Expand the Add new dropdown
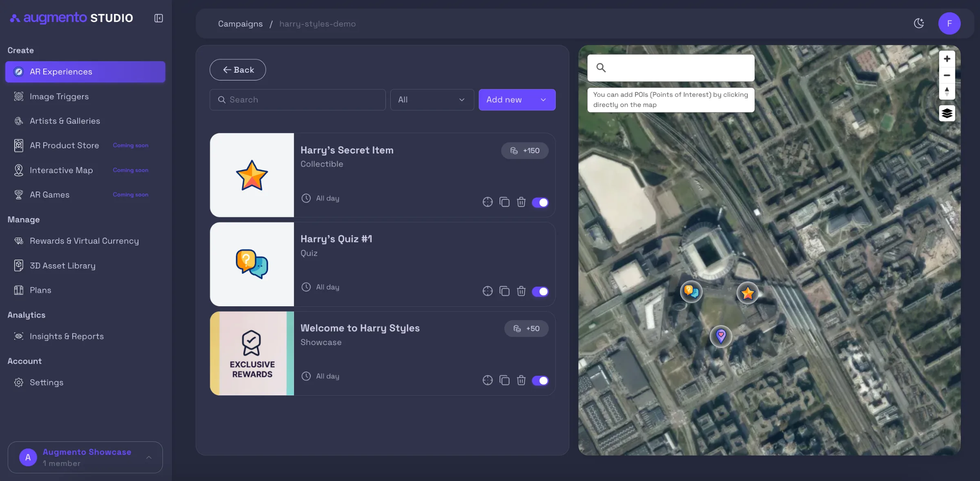The height and width of the screenshot is (481, 980). click(x=517, y=100)
